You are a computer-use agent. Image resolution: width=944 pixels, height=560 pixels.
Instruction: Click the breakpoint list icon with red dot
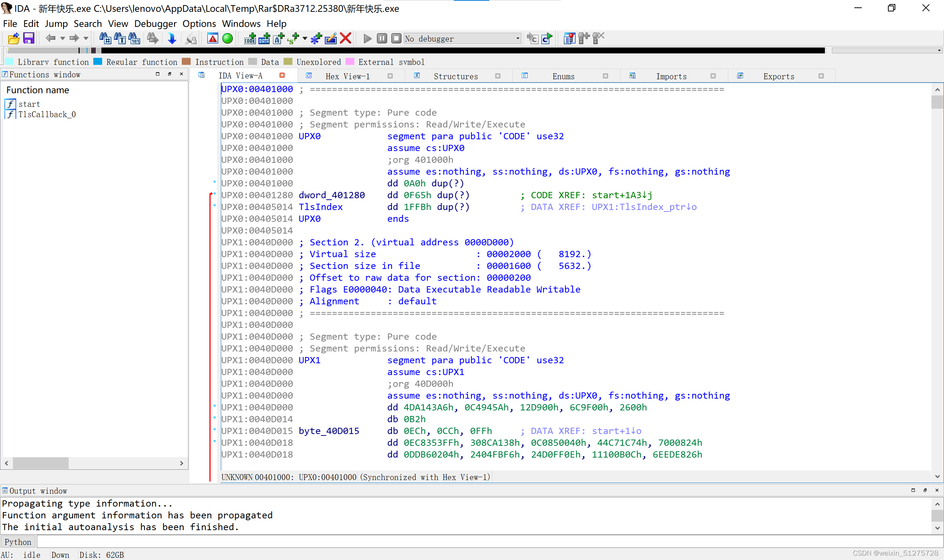coord(569,38)
